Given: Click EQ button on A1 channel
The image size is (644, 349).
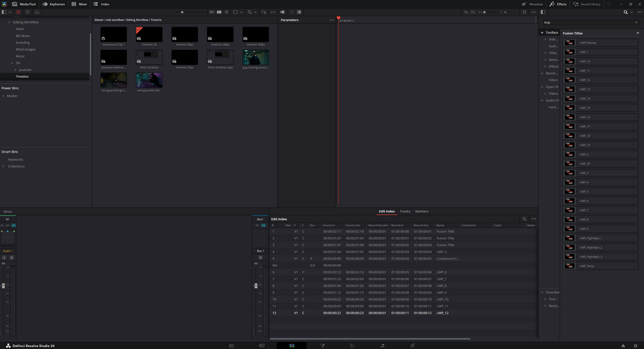Looking at the screenshot, I should (14, 226).
